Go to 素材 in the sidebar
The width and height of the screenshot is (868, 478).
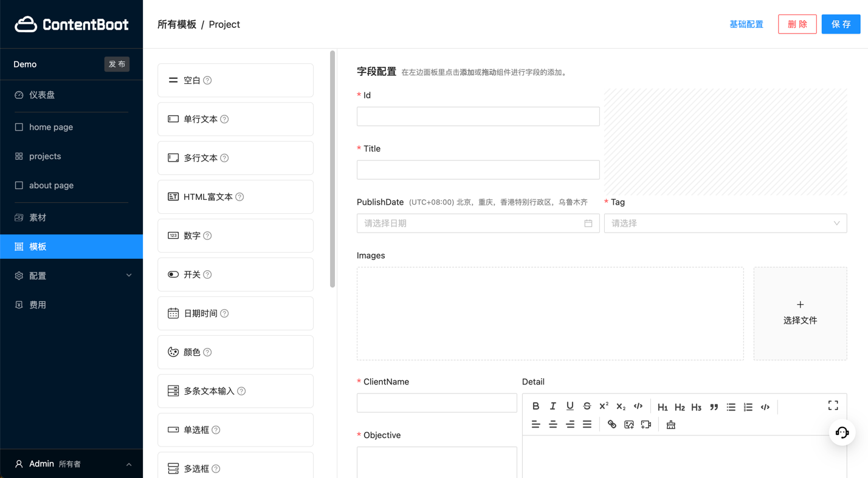point(38,217)
